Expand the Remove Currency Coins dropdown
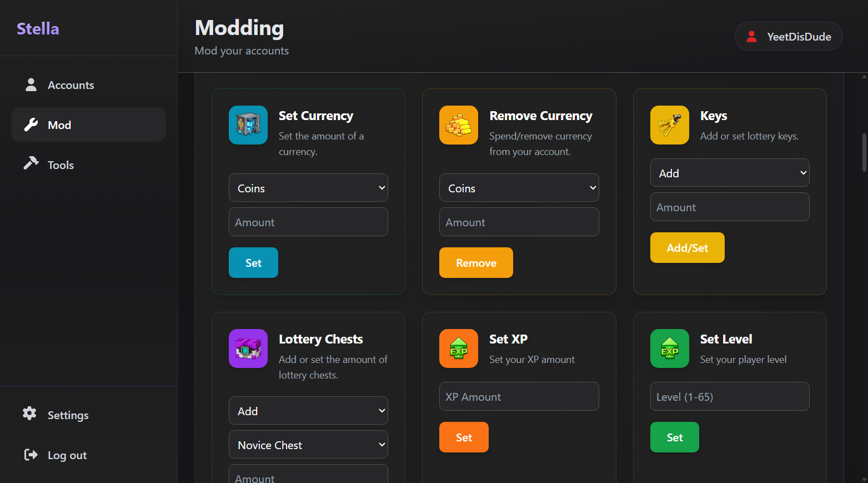This screenshot has width=868, height=483. (x=519, y=188)
